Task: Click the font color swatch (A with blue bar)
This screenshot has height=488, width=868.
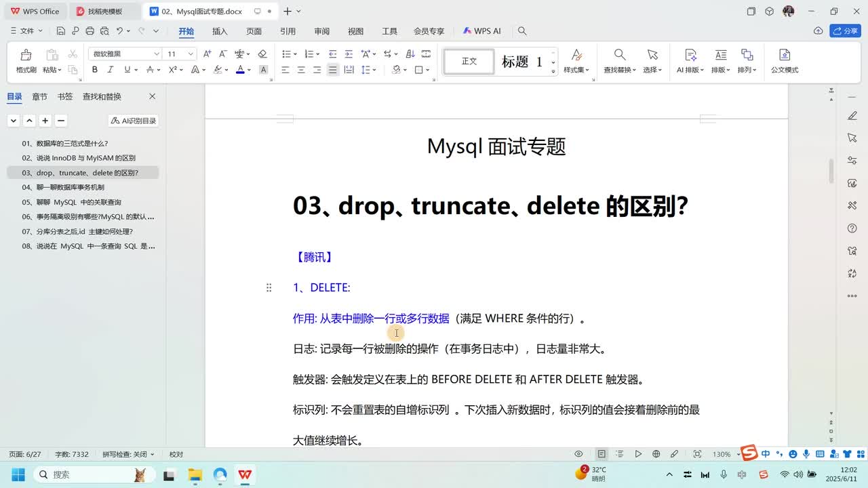Action: tap(240, 70)
